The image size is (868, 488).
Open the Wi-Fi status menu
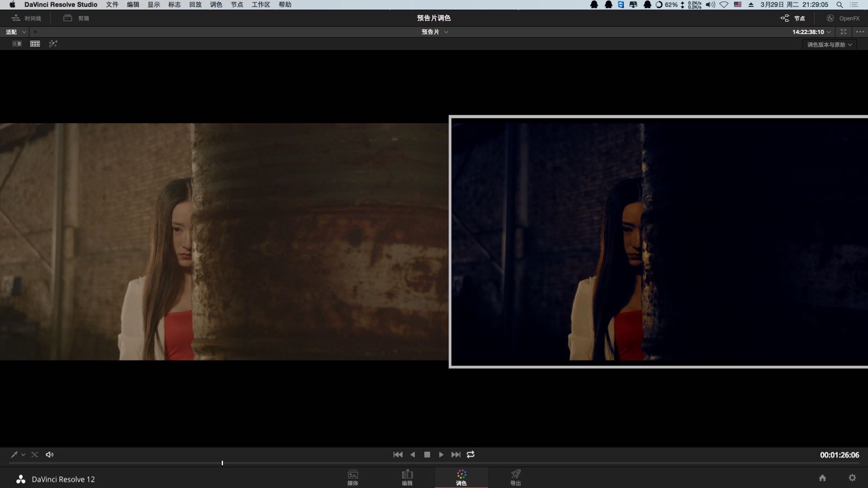pos(724,4)
